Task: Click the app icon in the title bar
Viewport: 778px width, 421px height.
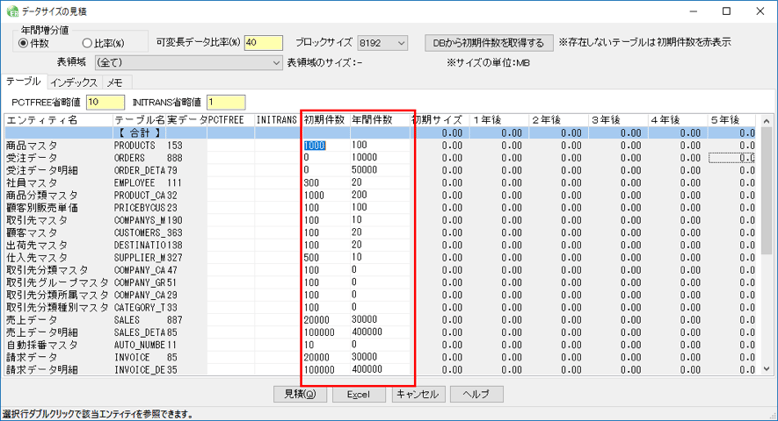Action: pyautogui.click(x=12, y=10)
